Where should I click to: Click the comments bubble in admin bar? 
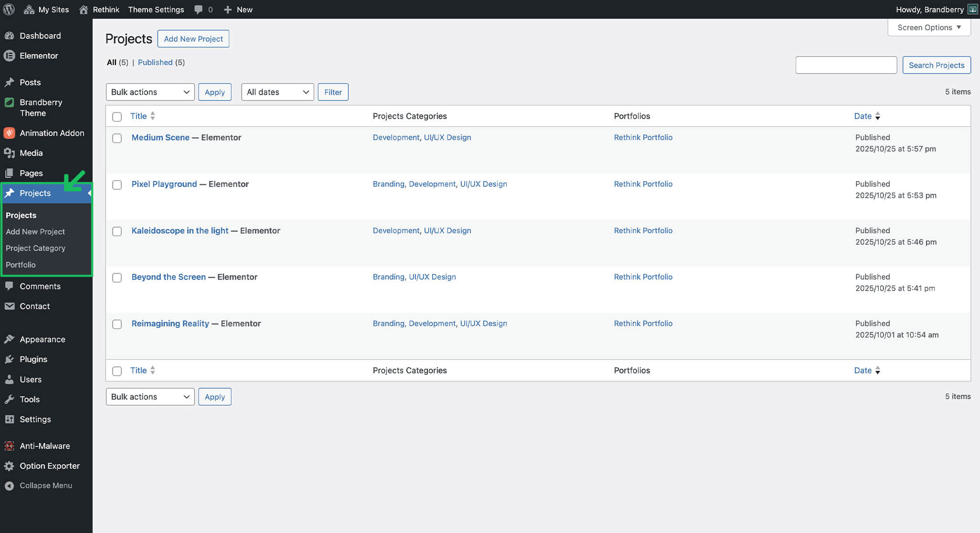[x=199, y=10]
